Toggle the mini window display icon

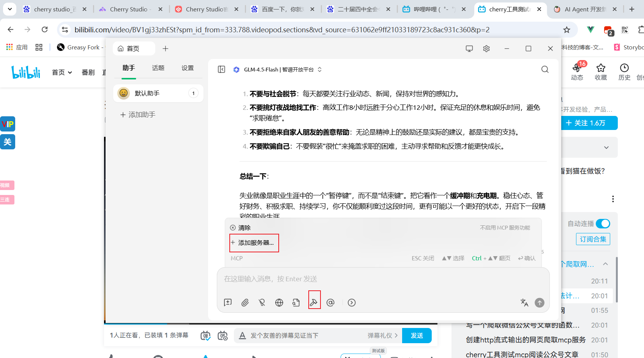point(469,48)
